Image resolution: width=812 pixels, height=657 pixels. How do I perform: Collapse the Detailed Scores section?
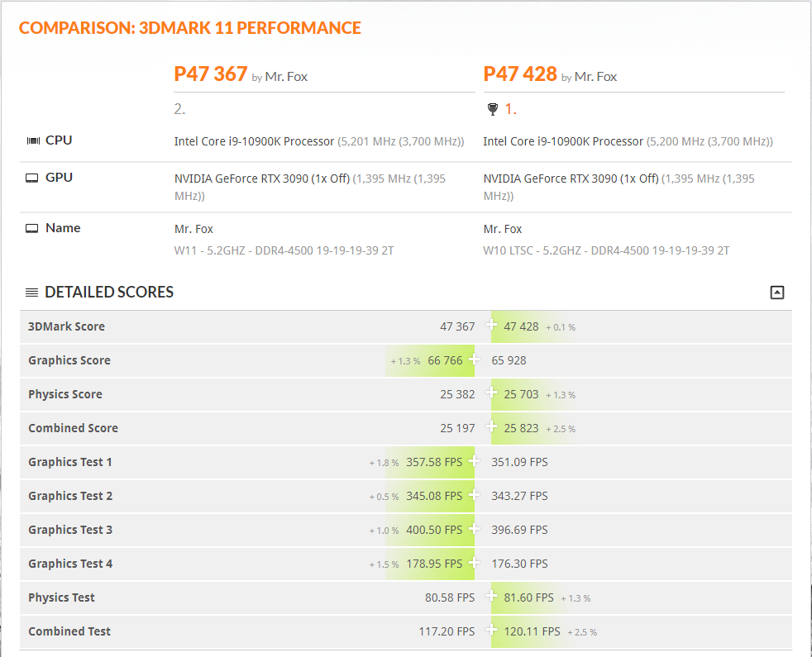[776, 293]
